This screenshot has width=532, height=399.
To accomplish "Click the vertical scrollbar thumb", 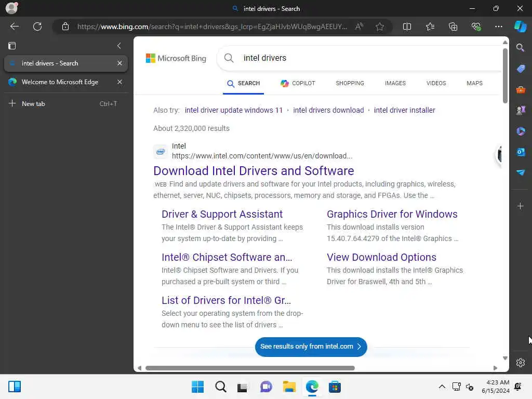I will pyautogui.click(x=505, y=76).
